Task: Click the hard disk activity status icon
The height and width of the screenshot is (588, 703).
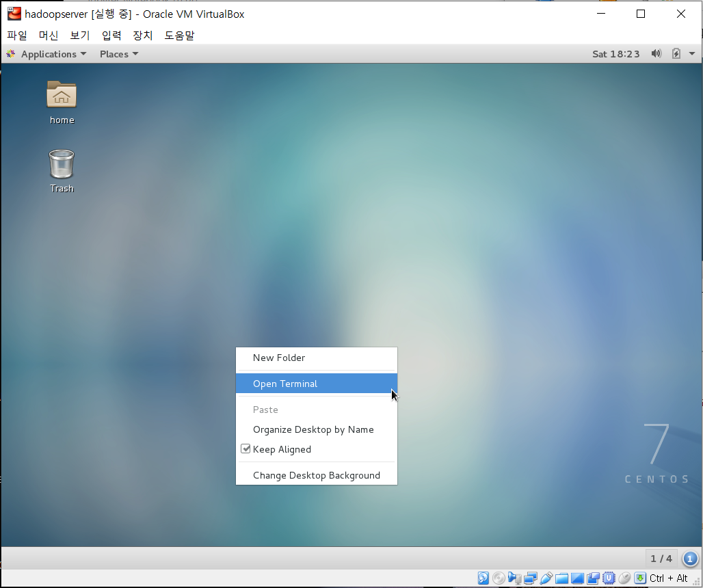Action: (x=483, y=578)
